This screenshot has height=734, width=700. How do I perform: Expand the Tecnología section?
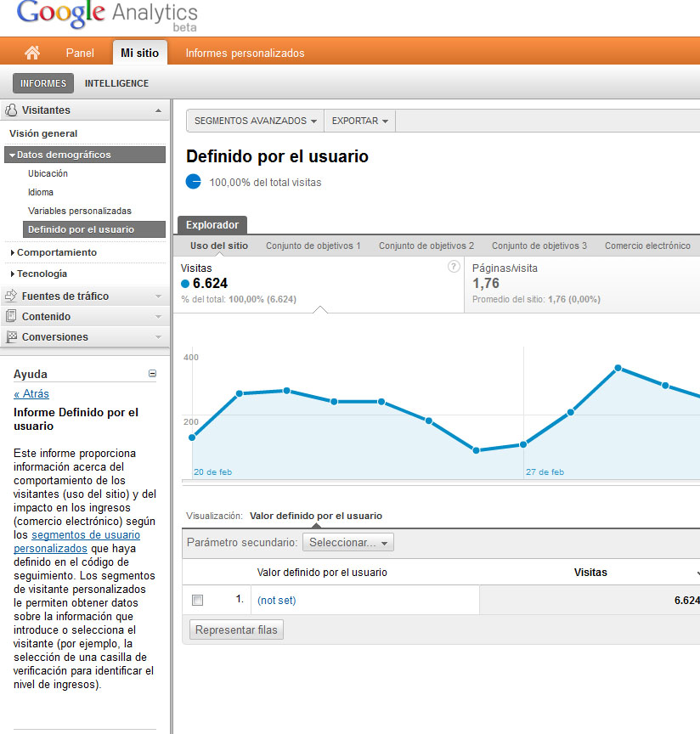(42, 274)
